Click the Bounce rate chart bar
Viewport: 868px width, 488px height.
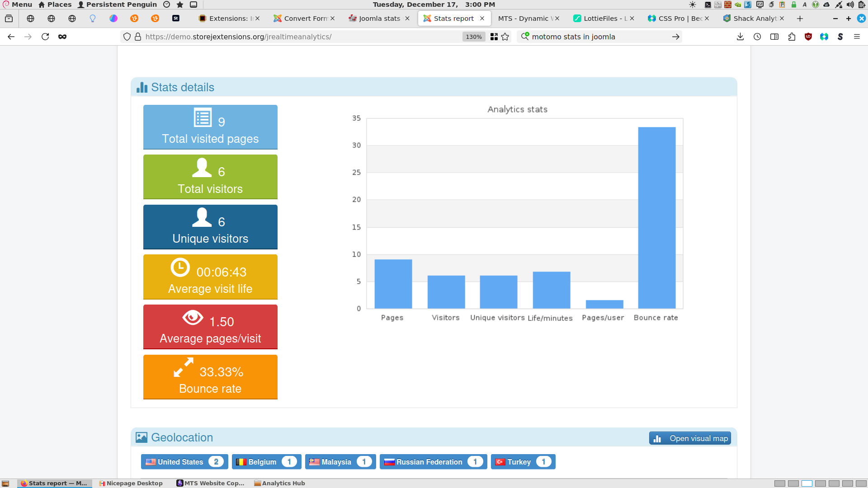[x=656, y=218]
